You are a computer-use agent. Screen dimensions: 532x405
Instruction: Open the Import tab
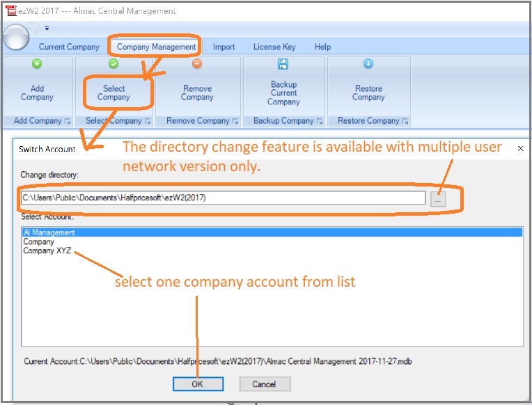coord(224,47)
